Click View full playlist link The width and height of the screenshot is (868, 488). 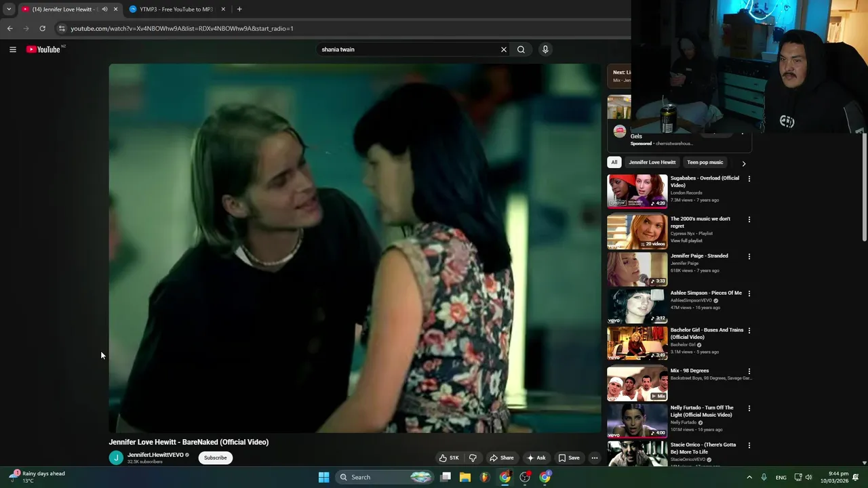click(x=686, y=241)
